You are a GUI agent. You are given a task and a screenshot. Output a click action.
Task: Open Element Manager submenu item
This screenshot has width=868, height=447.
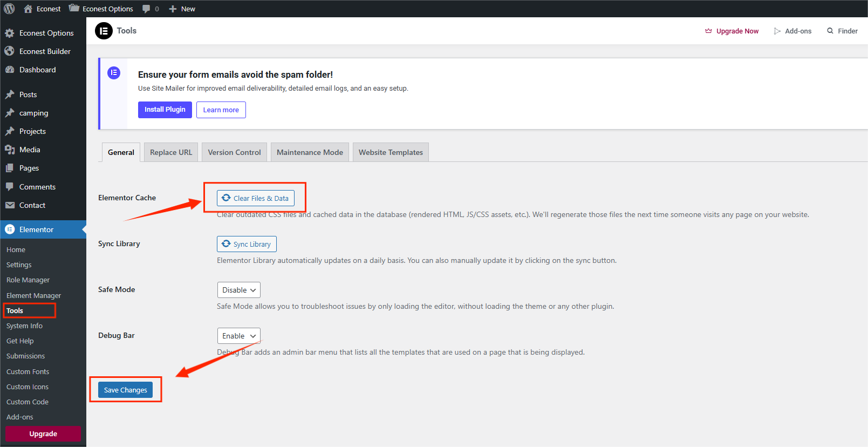tap(33, 295)
